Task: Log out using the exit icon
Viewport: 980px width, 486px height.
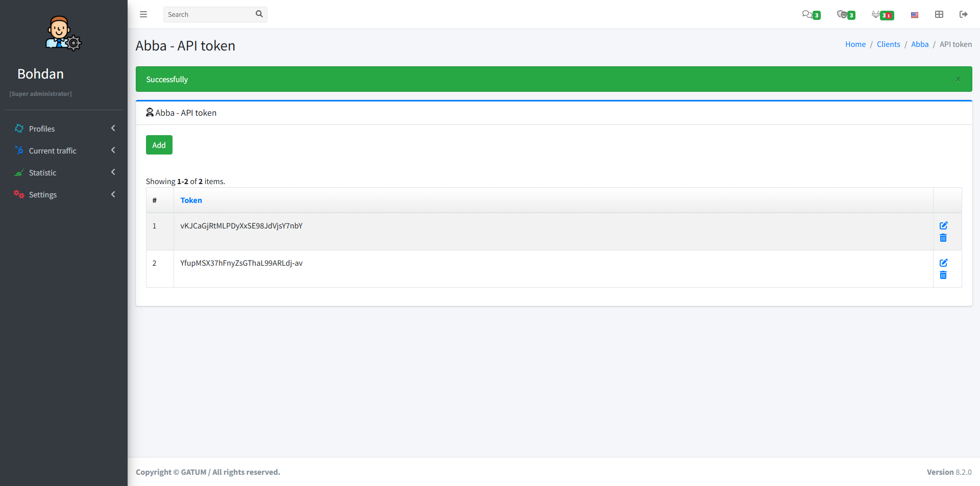Action: 964,14
